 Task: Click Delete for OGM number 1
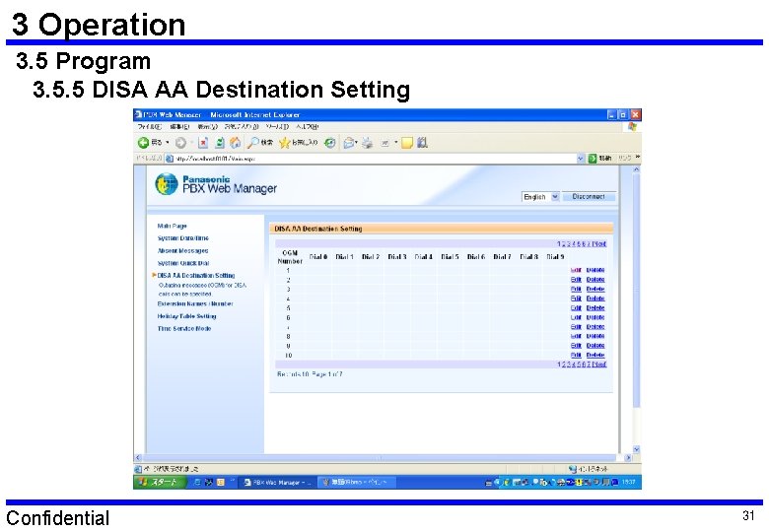(595, 270)
